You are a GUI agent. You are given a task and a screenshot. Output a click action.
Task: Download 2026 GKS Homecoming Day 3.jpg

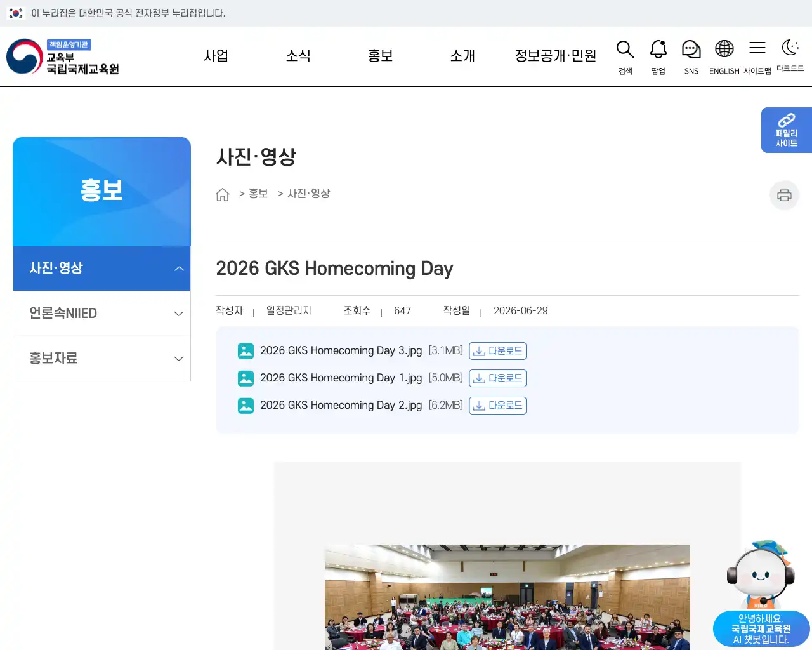pyautogui.click(x=498, y=351)
